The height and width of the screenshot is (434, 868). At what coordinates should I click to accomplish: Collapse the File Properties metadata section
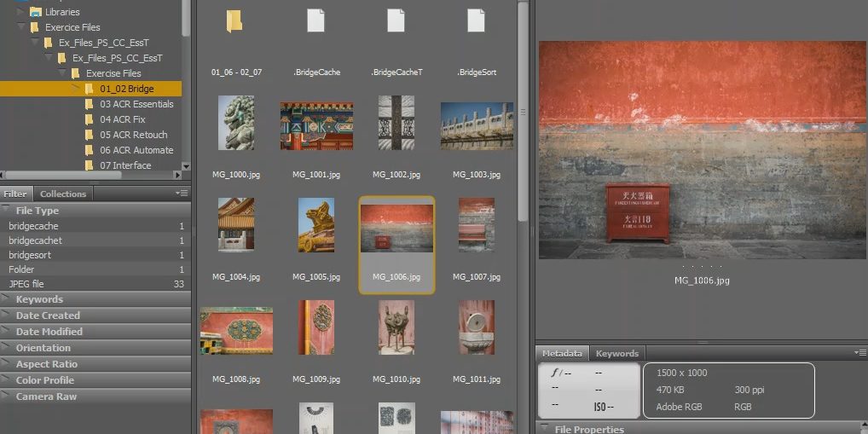point(545,429)
